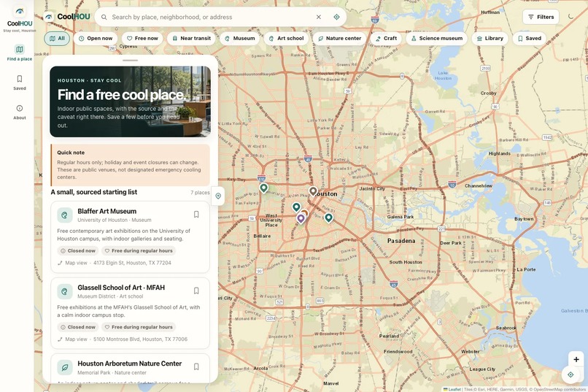This screenshot has width=588, height=392.
Task: Select the brown map marker at downtown Houston
Action: coord(313,191)
